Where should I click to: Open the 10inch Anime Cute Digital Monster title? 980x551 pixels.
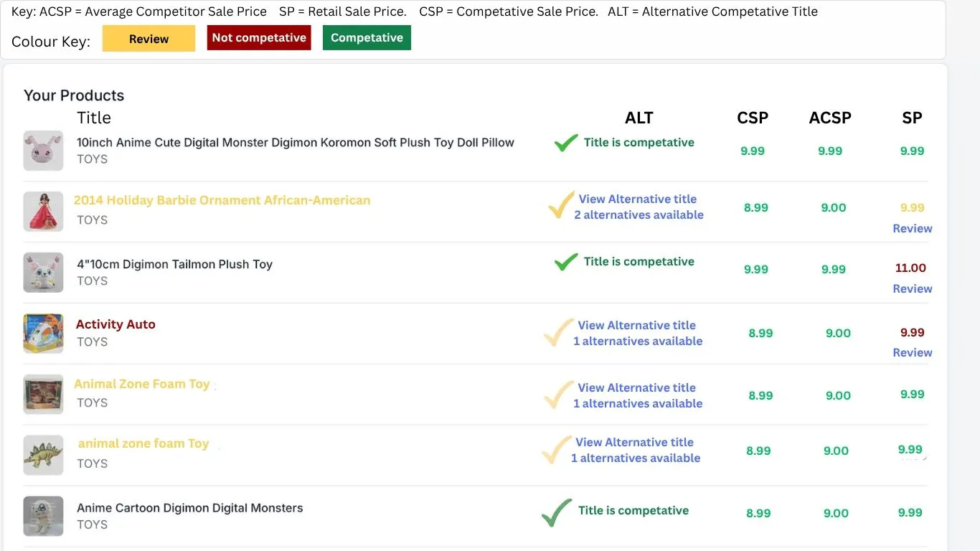tap(296, 142)
